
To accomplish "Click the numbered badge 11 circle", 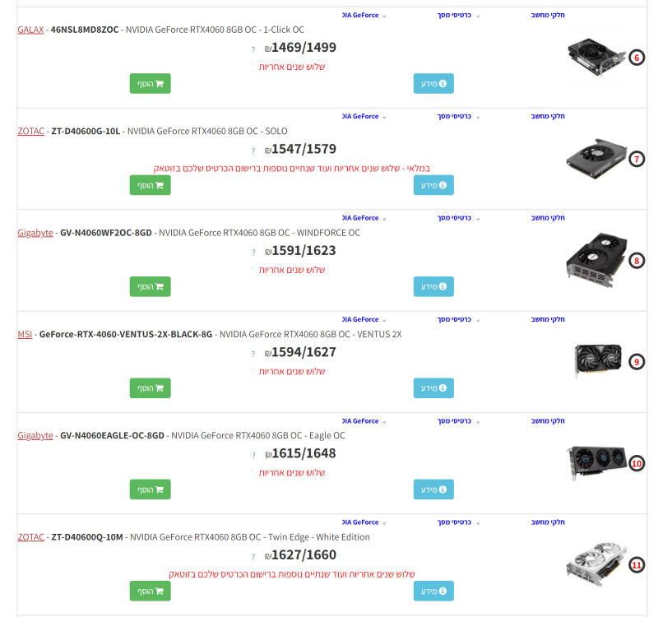I will (637, 565).
